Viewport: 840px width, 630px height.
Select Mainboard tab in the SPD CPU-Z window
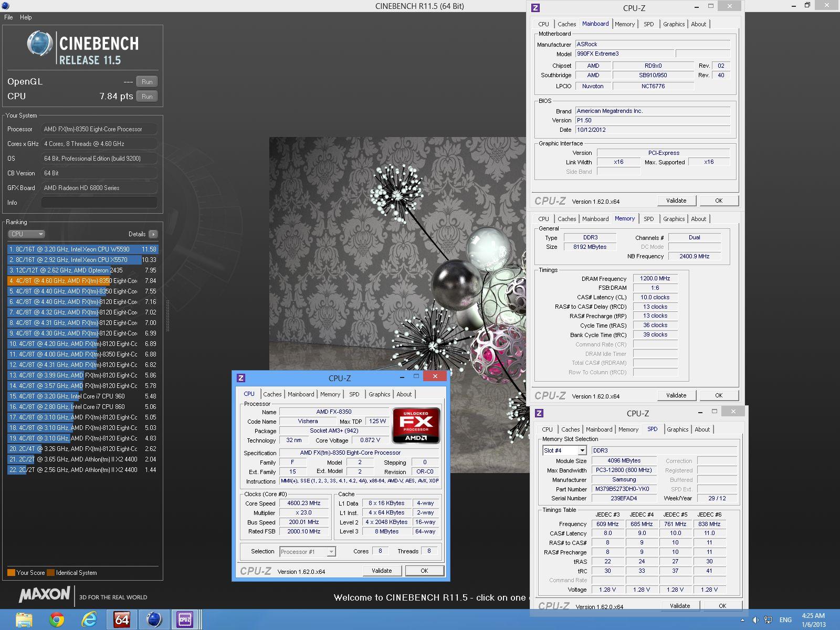pos(599,429)
